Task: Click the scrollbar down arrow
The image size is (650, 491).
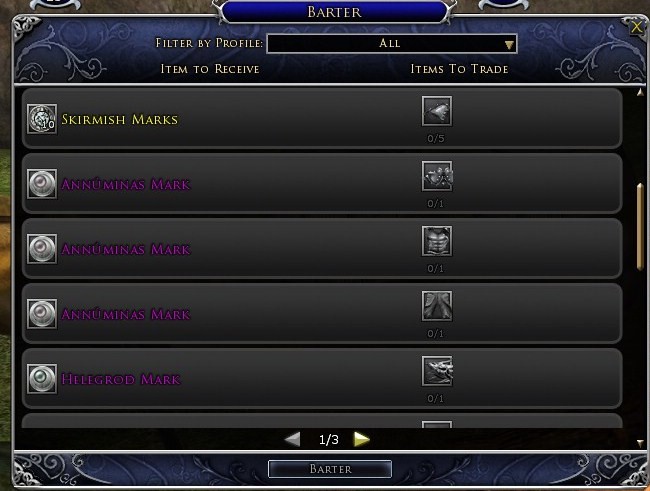Action: tap(640, 442)
